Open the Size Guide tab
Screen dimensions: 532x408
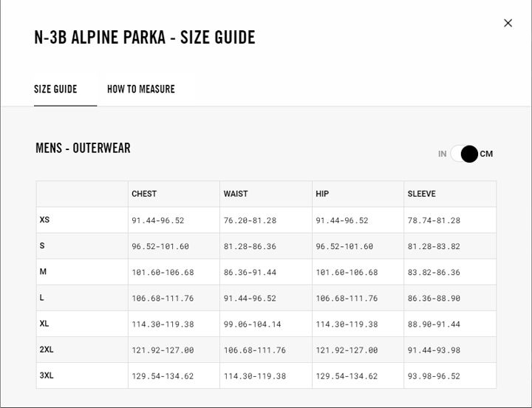pyautogui.click(x=55, y=89)
